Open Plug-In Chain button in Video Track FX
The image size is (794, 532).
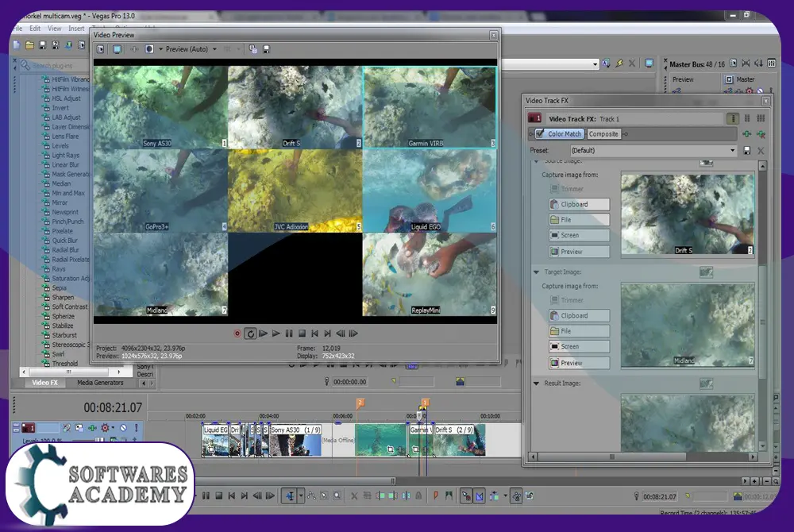coord(747,134)
